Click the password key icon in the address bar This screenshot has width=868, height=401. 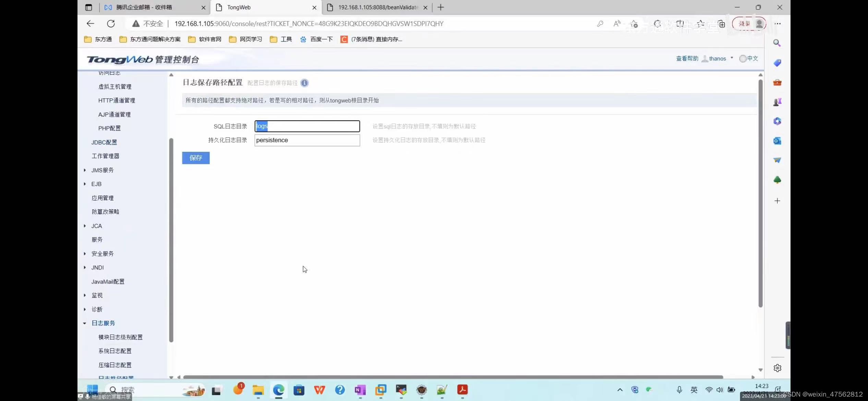pyautogui.click(x=600, y=24)
